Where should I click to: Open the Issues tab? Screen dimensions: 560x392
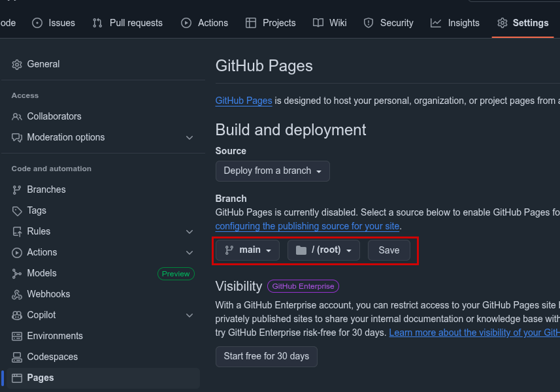click(x=54, y=23)
